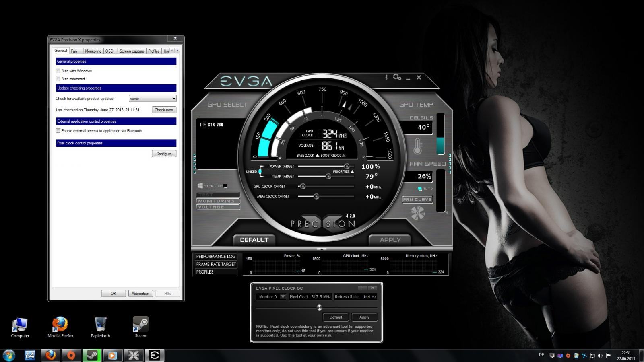Collapse panel via arrow under Precision main window
The image size is (644, 362).
(x=322, y=249)
